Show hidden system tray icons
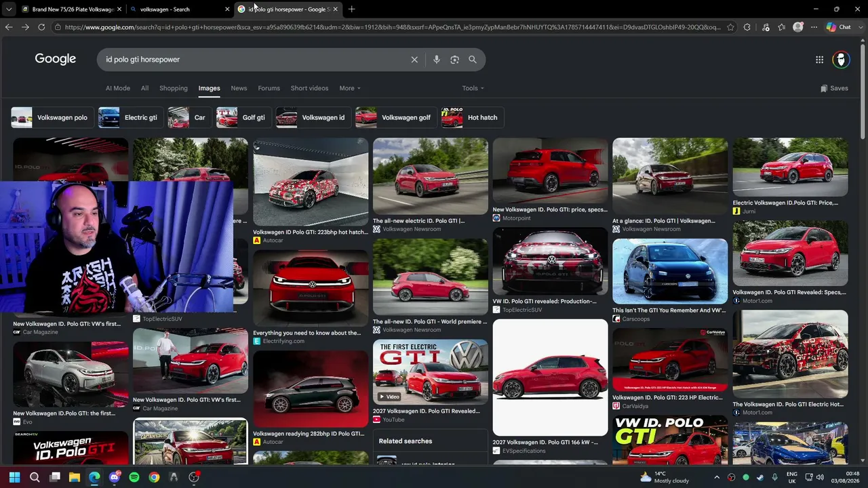The height and width of the screenshot is (488, 868). point(718,477)
